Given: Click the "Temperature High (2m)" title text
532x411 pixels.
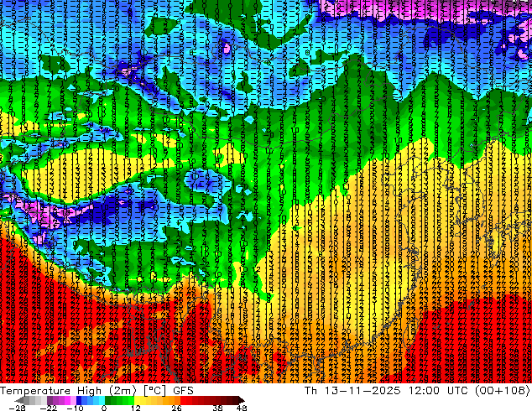Looking at the screenshot, I should 68,391.
